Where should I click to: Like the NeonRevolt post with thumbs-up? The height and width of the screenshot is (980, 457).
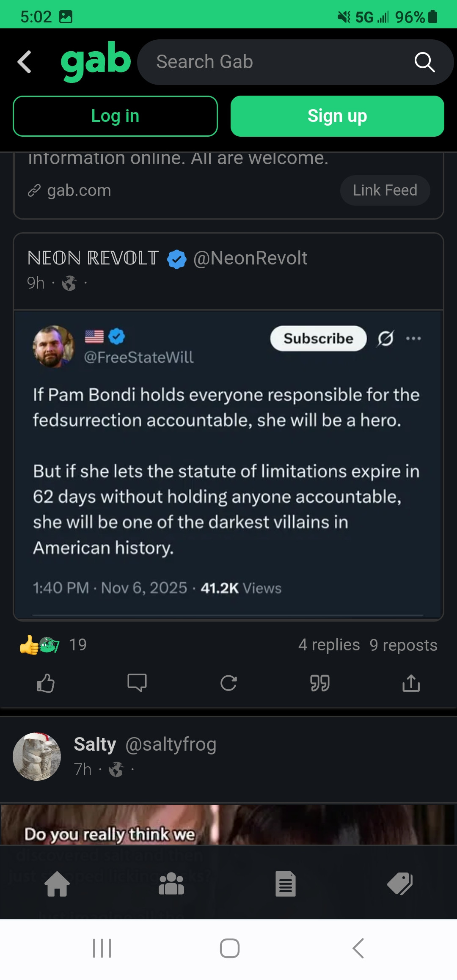46,683
